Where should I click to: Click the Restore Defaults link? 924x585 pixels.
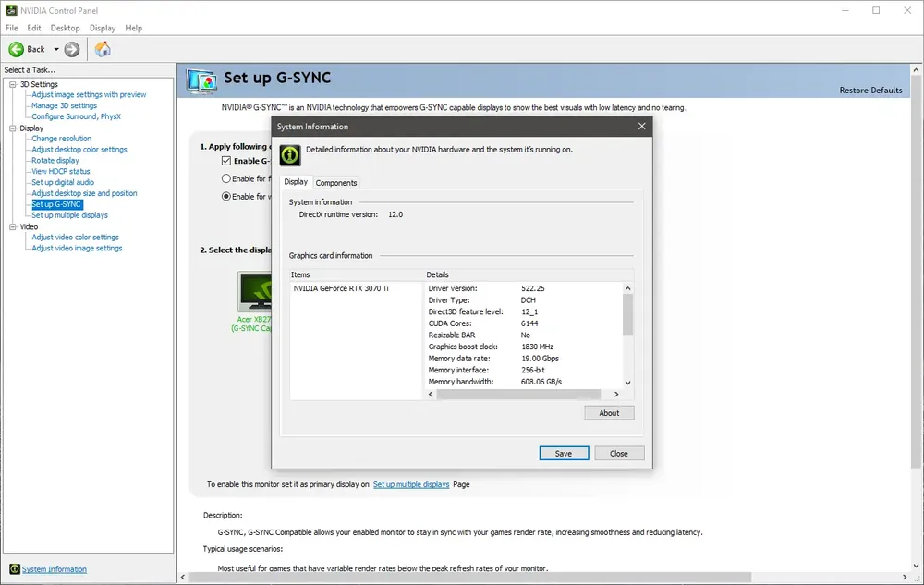pos(870,91)
